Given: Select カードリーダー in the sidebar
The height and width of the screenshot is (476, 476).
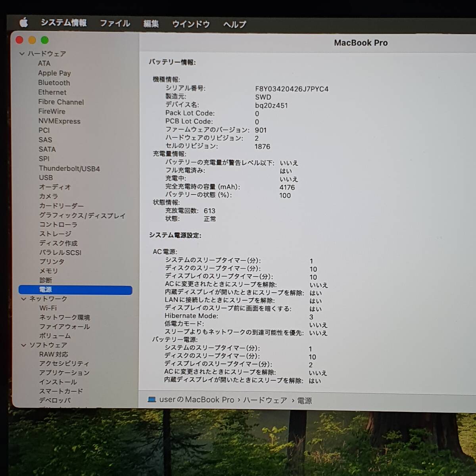Looking at the screenshot, I should pyautogui.click(x=61, y=206).
